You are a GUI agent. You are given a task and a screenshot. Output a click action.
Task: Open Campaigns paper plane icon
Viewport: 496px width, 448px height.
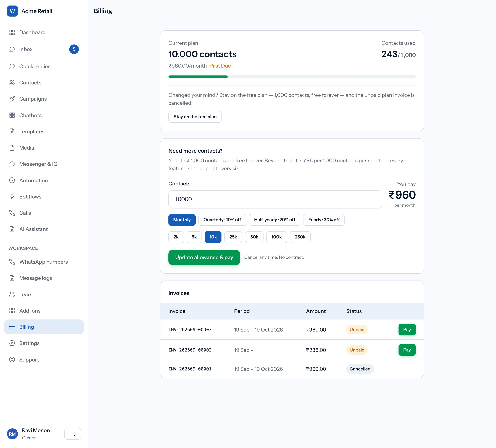(x=12, y=99)
